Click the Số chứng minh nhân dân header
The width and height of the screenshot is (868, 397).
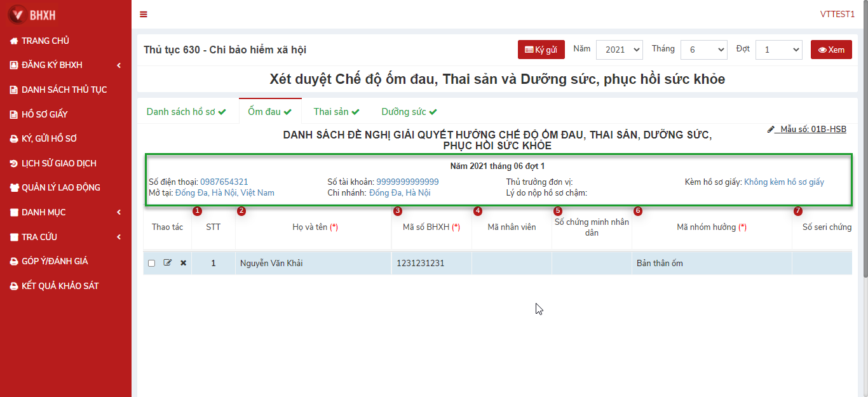pyautogui.click(x=592, y=227)
